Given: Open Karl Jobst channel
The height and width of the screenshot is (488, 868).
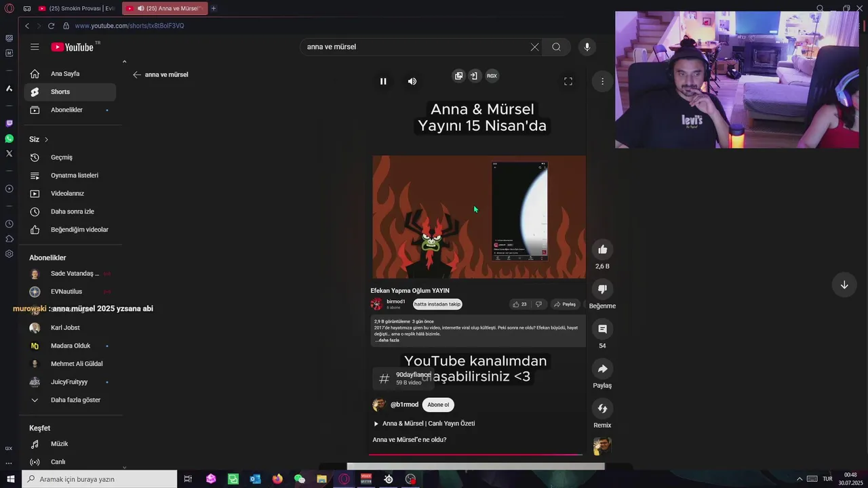Looking at the screenshot, I should coord(70,328).
